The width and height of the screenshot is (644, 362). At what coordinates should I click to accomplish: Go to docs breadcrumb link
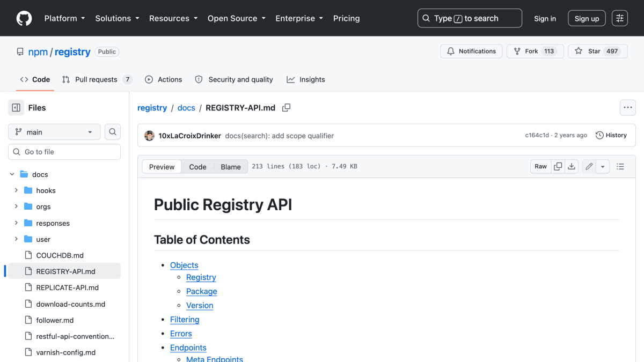point(186,108)
